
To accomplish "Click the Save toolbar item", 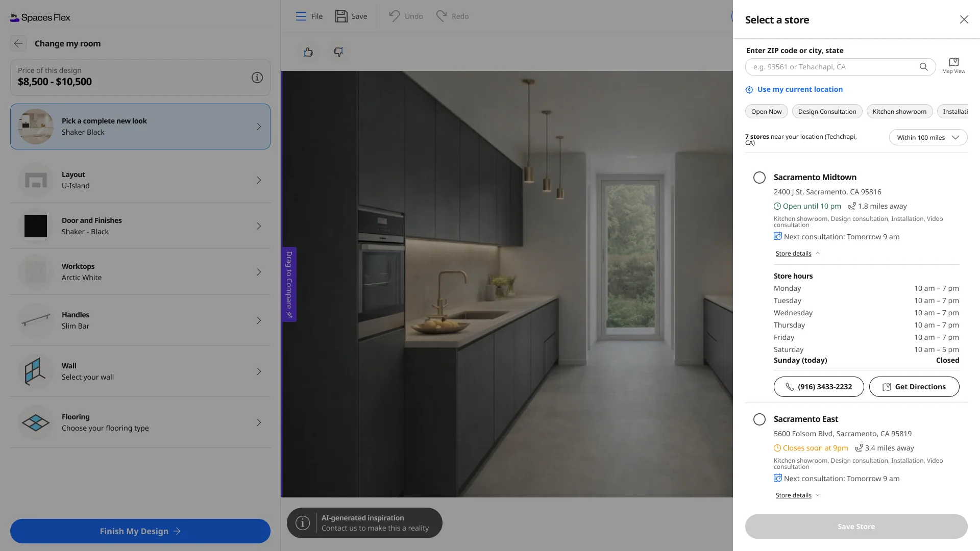I will pos(351,16).
